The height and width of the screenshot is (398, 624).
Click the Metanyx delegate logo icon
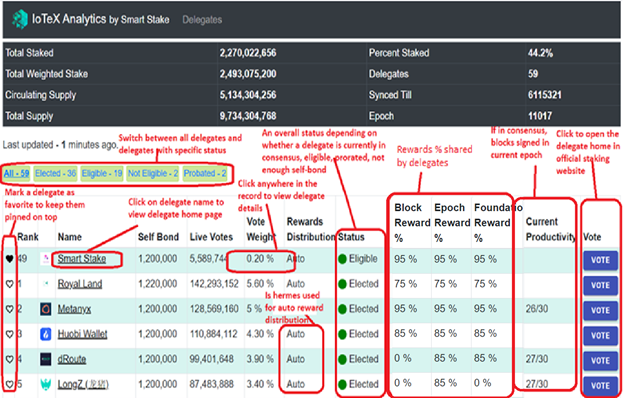(46, 309)
